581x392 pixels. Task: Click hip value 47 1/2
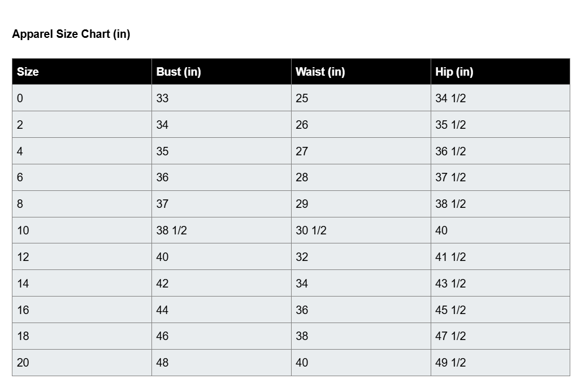(450, 336)
